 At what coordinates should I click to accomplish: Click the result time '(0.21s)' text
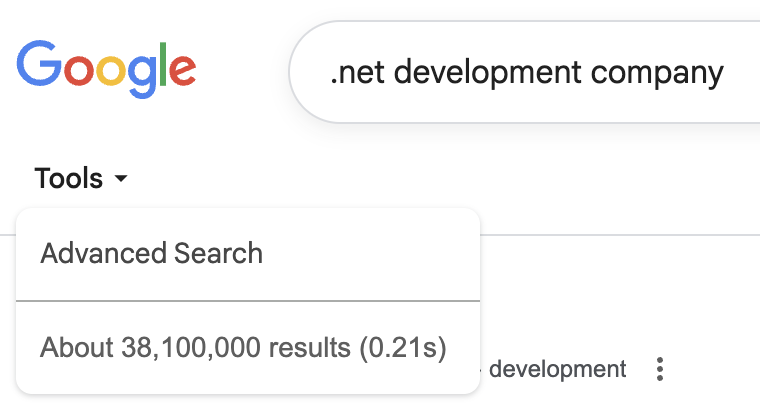pyautogui.click(x=403, y=347)
